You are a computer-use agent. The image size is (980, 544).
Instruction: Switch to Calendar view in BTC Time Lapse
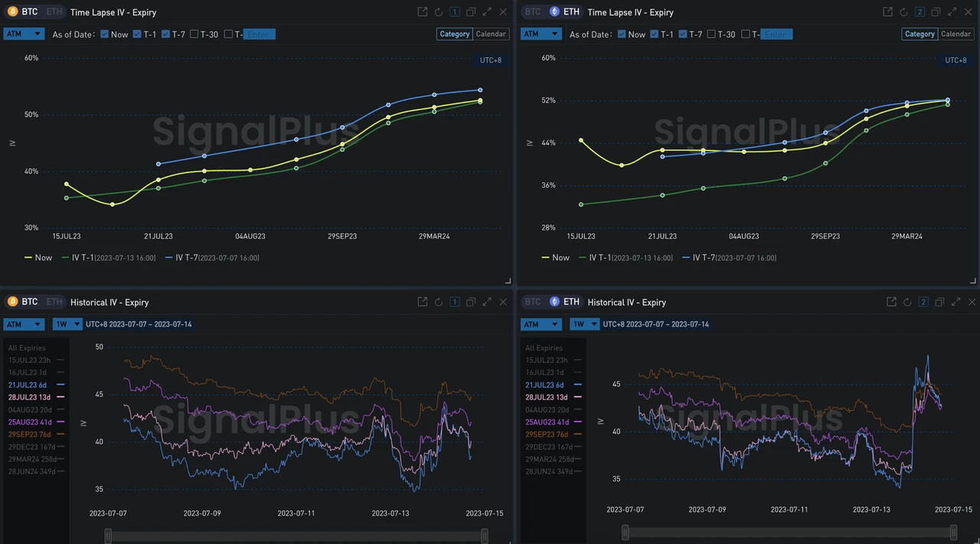491,34
